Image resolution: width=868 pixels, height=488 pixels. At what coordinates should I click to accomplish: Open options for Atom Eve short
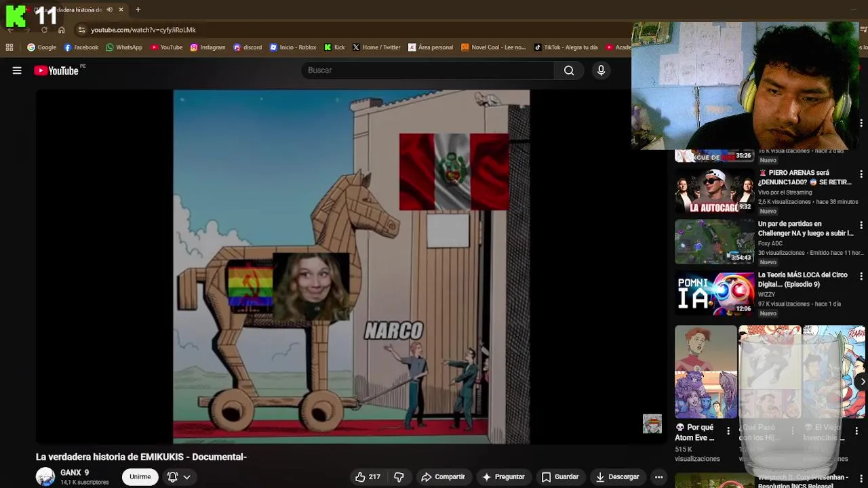[728, 430]
